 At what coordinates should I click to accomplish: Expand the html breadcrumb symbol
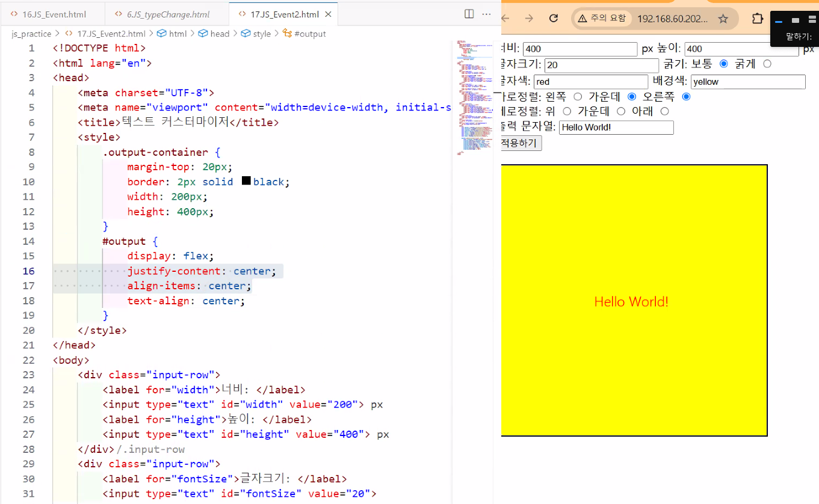pos(172,34)
